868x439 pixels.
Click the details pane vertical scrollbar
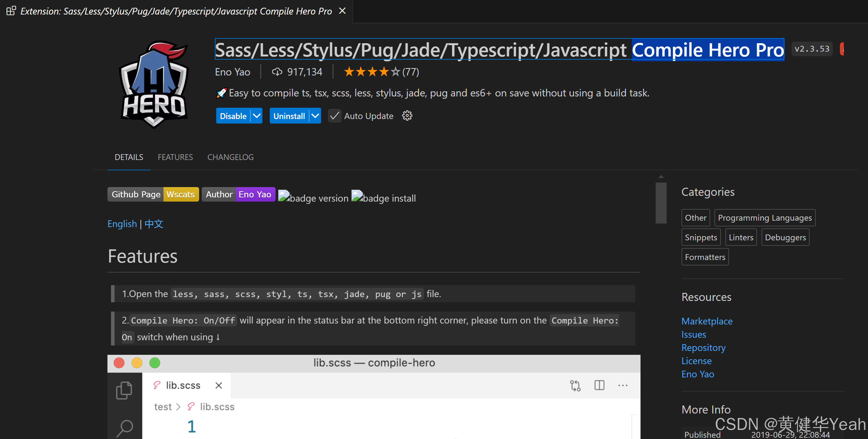pos(661,203)
